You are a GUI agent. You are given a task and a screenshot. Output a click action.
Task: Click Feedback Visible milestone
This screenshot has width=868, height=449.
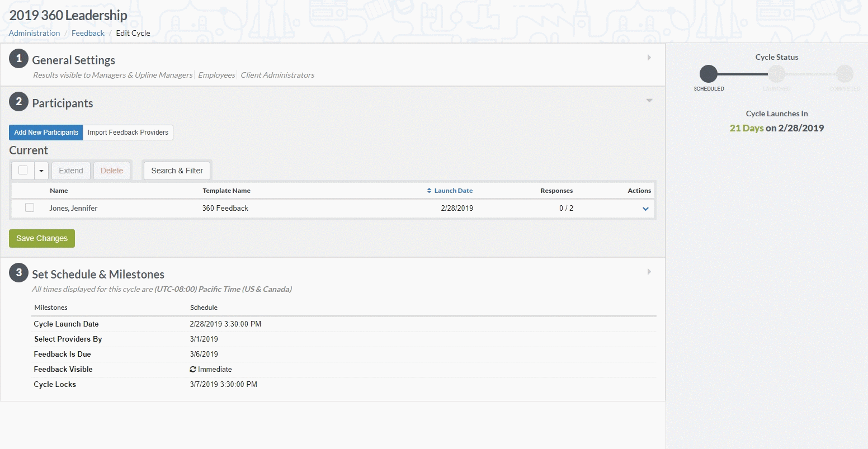tap(63, 369)
